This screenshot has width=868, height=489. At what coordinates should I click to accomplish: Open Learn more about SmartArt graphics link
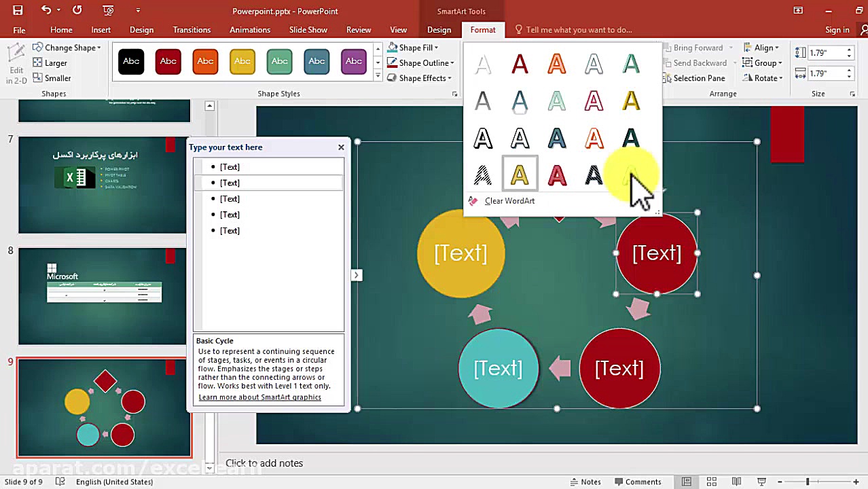[259, 397]
